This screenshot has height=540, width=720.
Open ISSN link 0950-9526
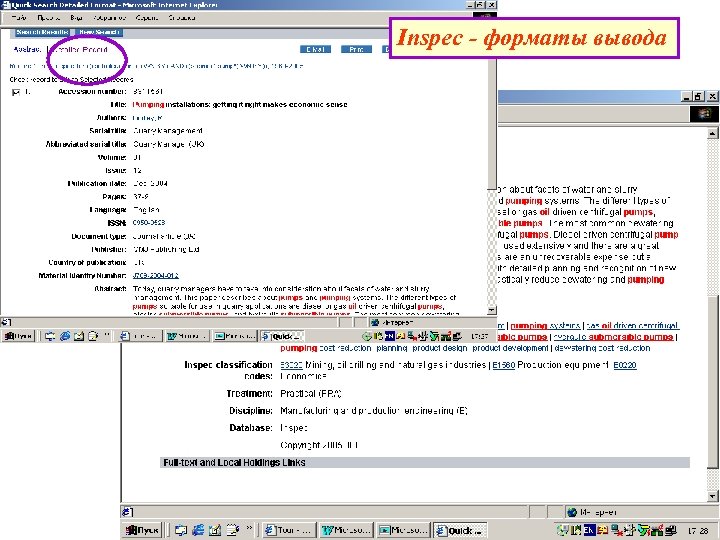(x=149, y=223)
